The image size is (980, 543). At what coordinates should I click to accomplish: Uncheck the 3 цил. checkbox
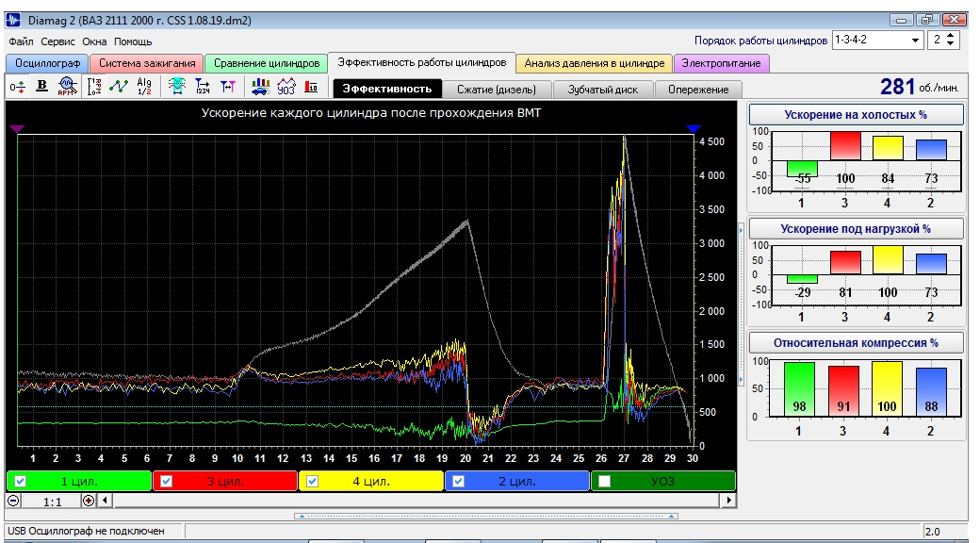pos(166,481)
